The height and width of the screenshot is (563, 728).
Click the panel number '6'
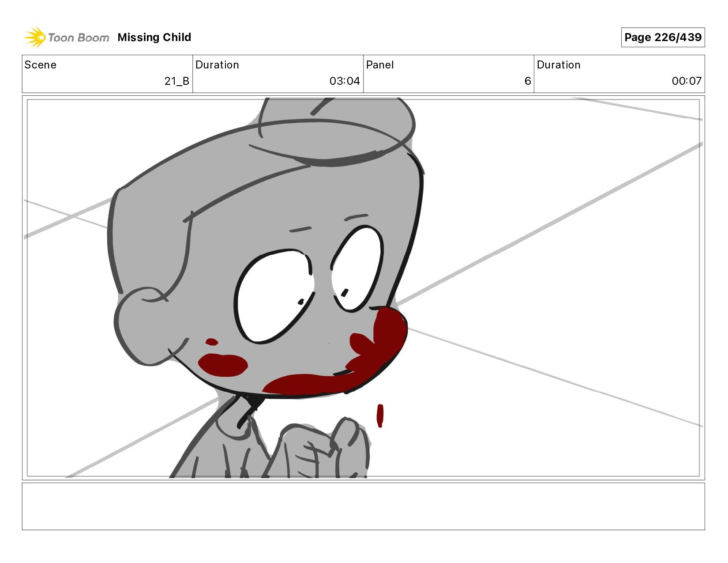[528, 81]
